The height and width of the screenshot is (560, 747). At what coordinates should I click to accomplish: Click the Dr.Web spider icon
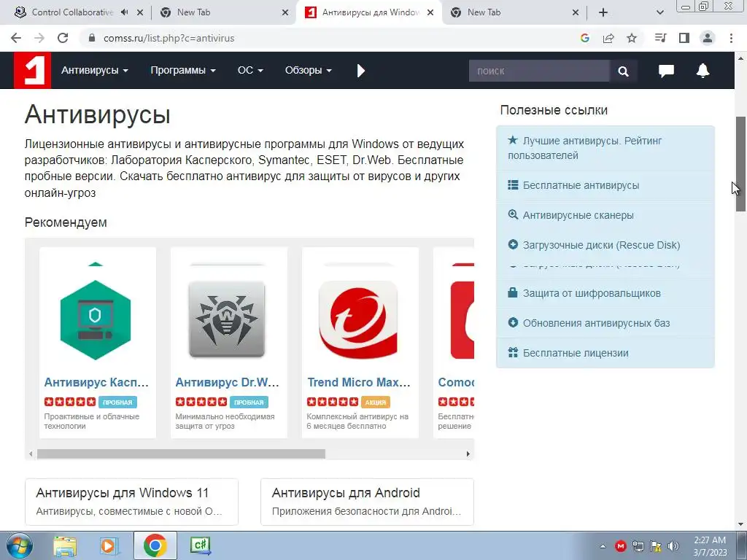227,319
